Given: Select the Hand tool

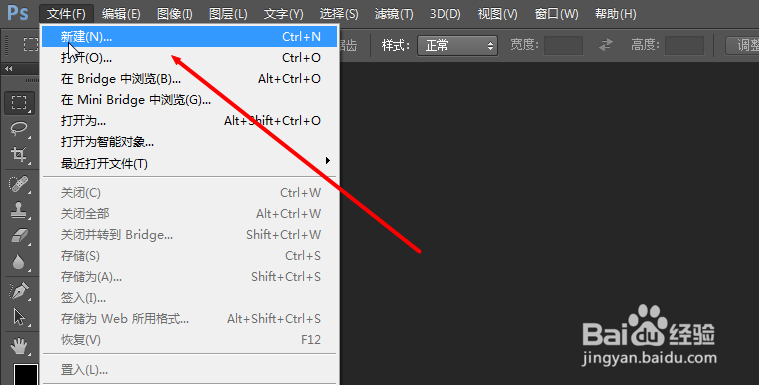Looking at the screenshot, I should point(19,346).
